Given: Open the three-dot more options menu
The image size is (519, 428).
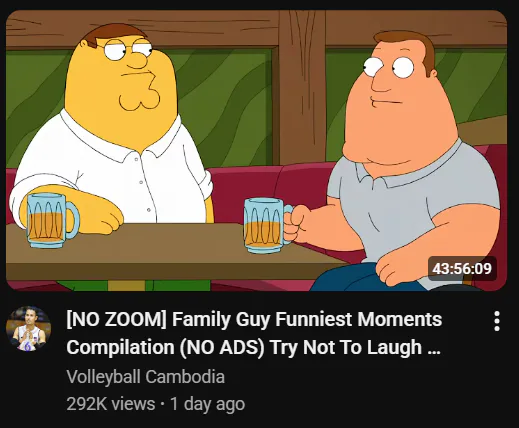Looking at the screenshot, I should tap(497, 321).
